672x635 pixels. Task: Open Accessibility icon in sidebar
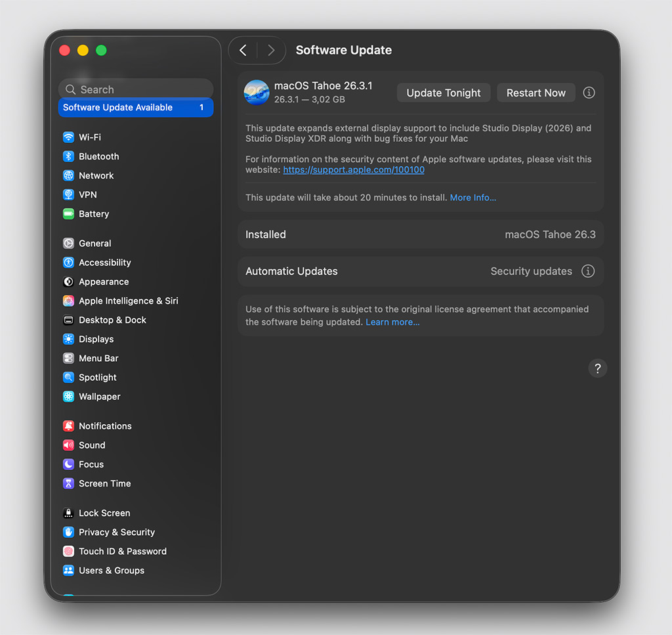[68, 263]
